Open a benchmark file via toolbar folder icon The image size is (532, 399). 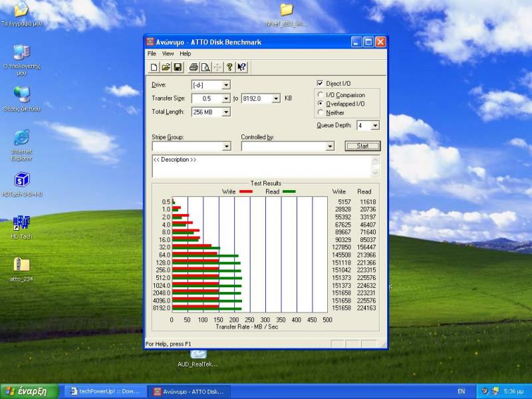pos(166,67)
